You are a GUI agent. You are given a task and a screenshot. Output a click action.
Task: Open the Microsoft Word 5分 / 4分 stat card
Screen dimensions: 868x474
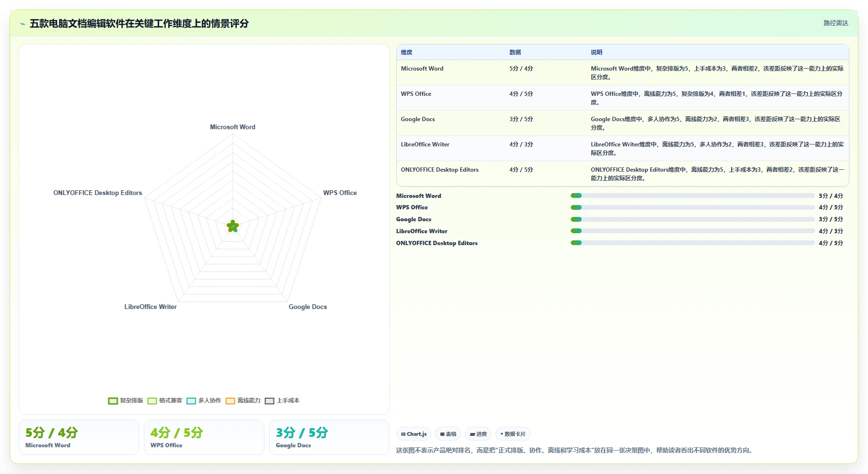[x=79, y=437]
